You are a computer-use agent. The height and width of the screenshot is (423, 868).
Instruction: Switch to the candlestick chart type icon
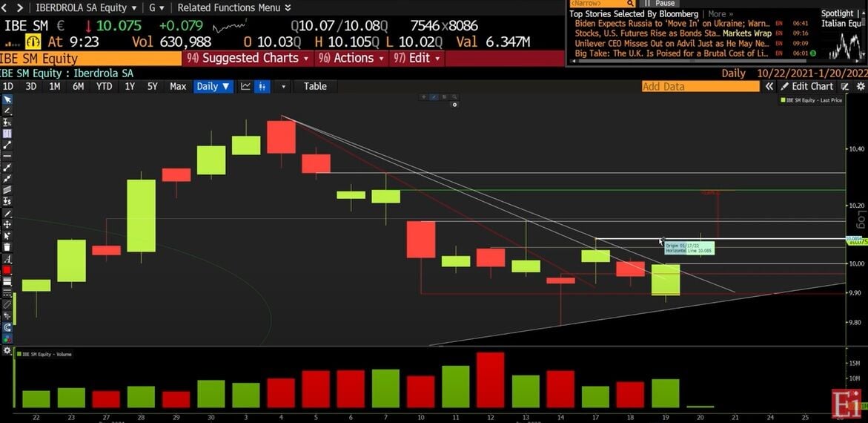(x=262, y=87)
